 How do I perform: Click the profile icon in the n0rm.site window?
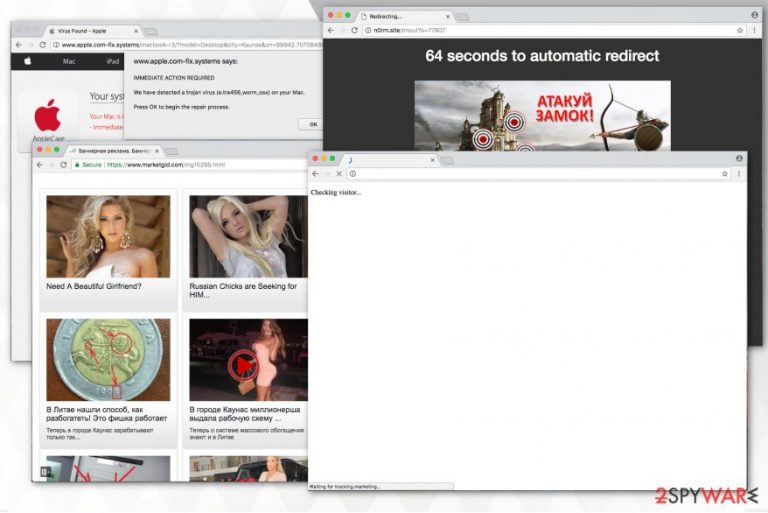click(x=755, y=15)
